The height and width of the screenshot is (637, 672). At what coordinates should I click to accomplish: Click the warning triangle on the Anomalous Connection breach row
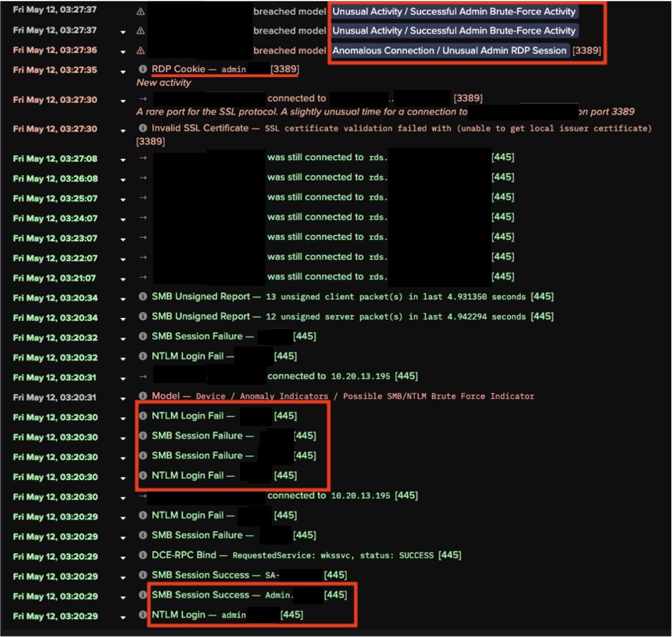tap(139, 50)
